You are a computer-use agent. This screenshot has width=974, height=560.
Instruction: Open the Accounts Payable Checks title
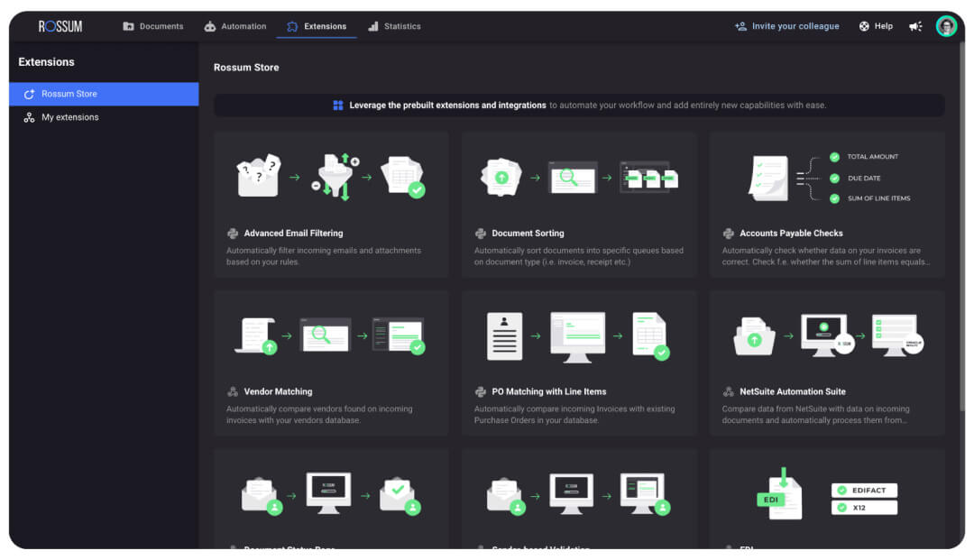(x=791, y=234)
